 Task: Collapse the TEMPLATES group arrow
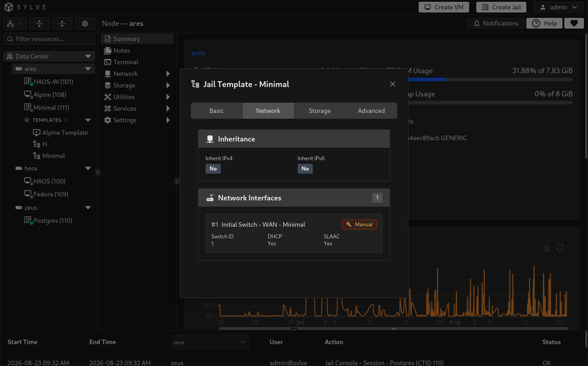(88, 120)
